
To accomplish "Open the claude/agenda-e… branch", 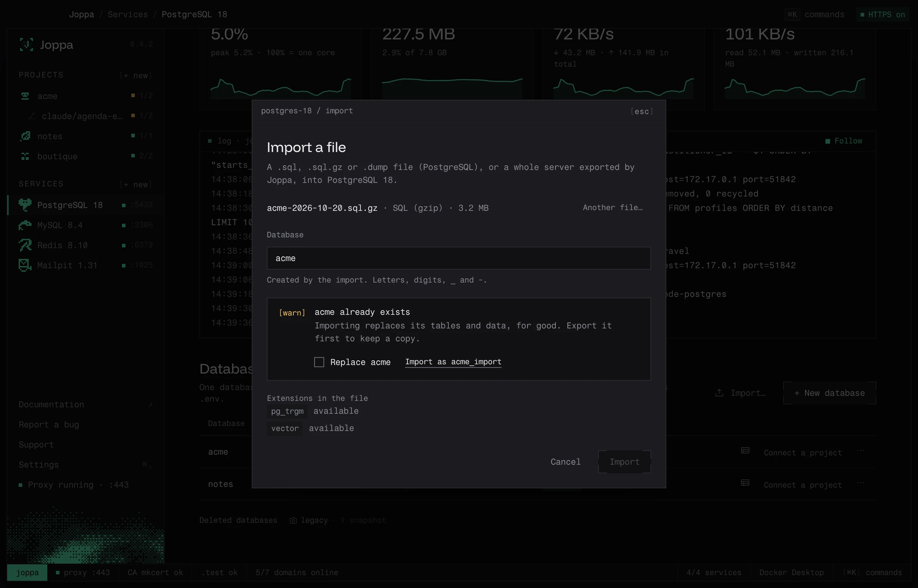I will click(82, 116).
